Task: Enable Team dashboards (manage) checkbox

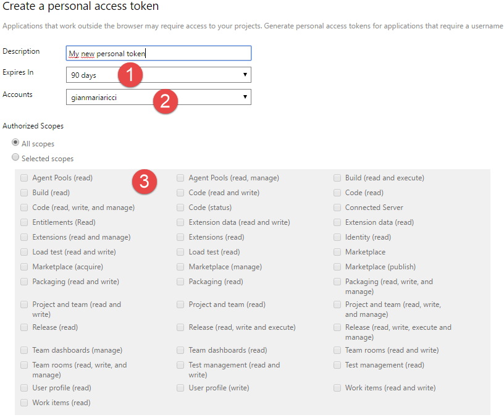Action: tap(24, 350)
